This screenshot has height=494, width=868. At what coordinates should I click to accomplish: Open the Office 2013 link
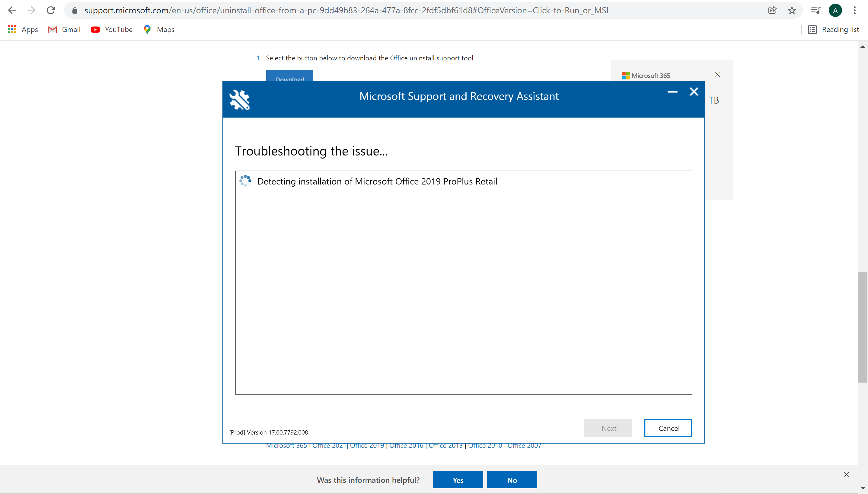(445, 446)
